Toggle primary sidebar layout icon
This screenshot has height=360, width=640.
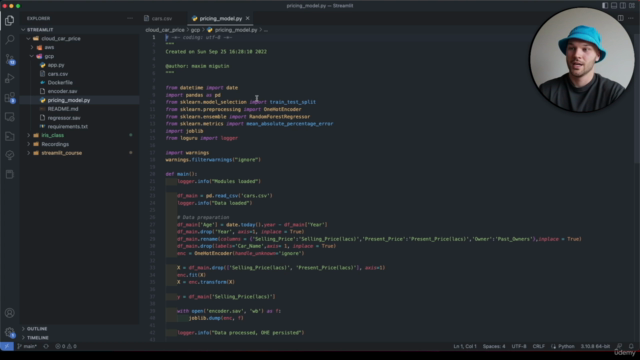pos(605,6)
